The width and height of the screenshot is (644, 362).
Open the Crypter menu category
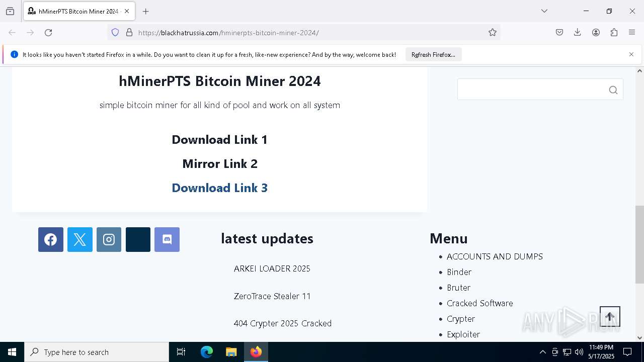tap(461, 319)
